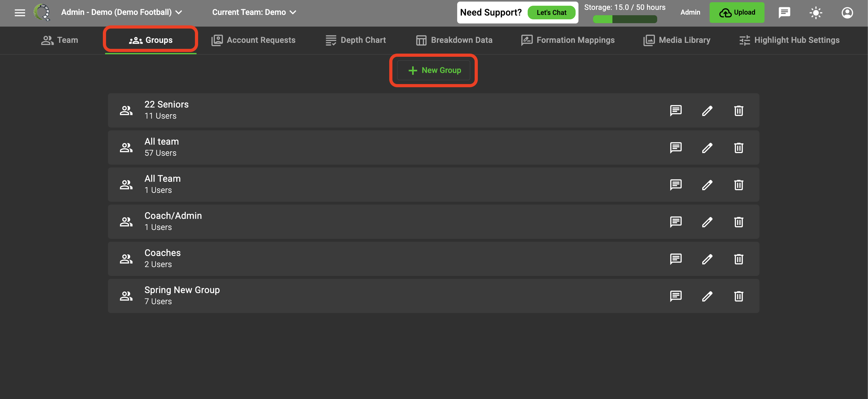Message the 22 Seniors group
This screenshot has width=868, height=399.
click(676, 110)
